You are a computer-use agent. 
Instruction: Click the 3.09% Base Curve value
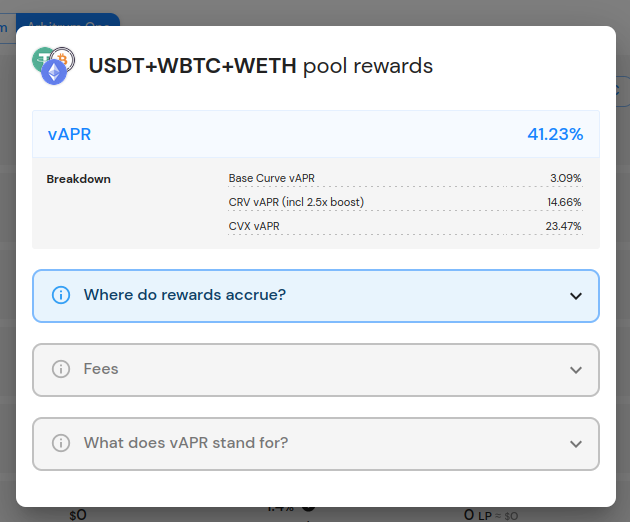pos(566,178)
